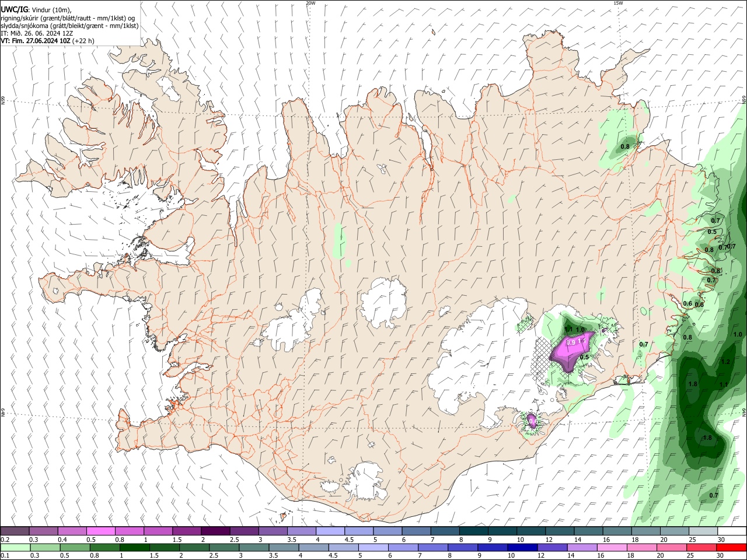This screenshot has height=560, width=747.
Task: Click the '30' label in rain legend row
Action: (720, 556)
